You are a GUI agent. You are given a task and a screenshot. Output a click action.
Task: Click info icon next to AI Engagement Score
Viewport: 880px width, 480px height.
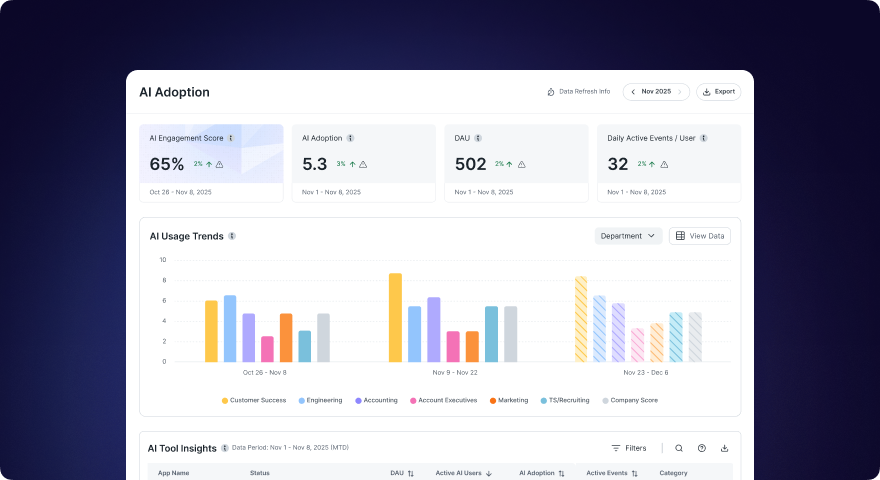(x=231, y=138)
